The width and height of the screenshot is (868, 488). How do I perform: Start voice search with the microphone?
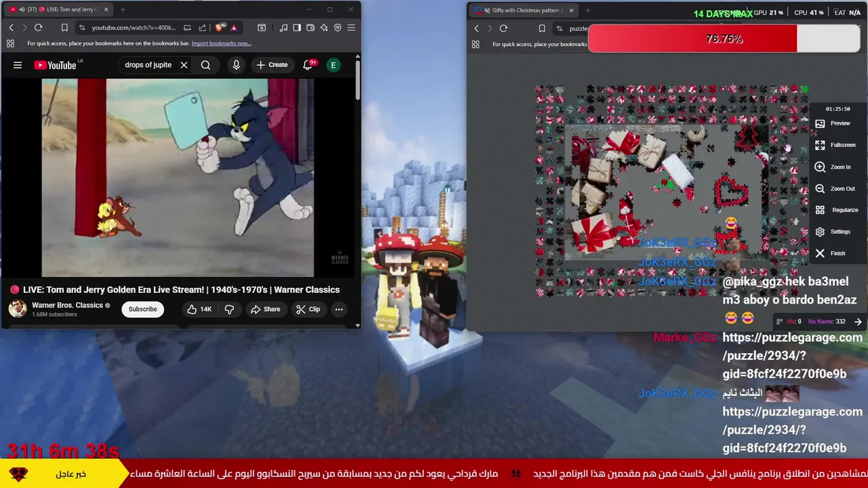tap(236, 65)
